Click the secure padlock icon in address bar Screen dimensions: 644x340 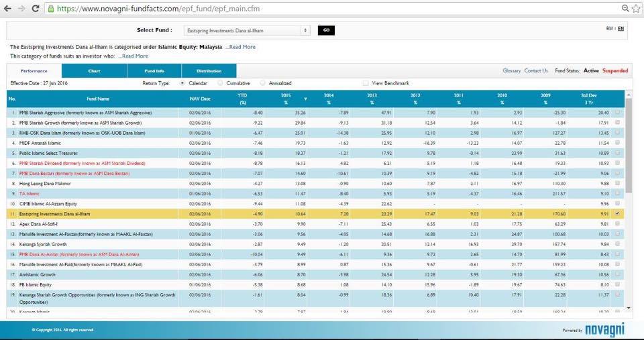coord(52,9)
